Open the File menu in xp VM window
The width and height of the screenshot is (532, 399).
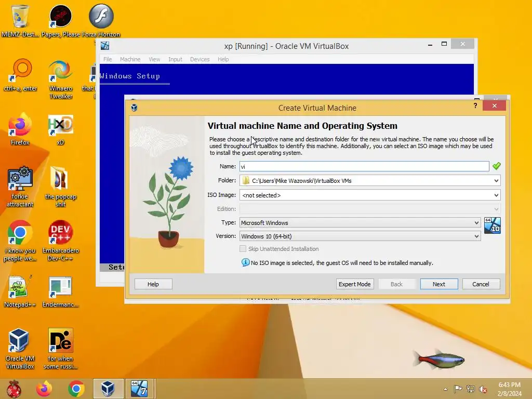click(x=108, y=59)
